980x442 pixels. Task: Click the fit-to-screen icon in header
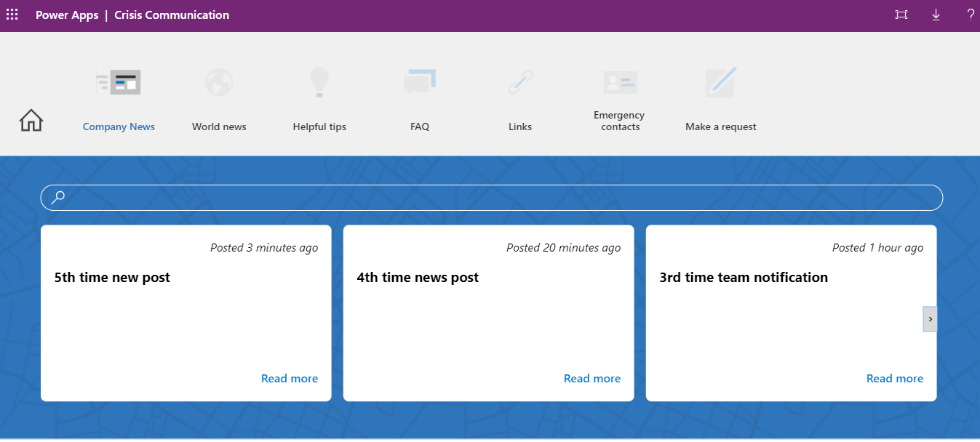click(x=901, y=15)
